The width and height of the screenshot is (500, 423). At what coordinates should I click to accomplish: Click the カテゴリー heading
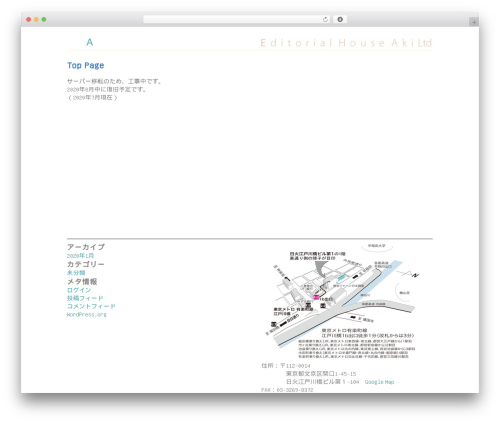click(86, 264)
